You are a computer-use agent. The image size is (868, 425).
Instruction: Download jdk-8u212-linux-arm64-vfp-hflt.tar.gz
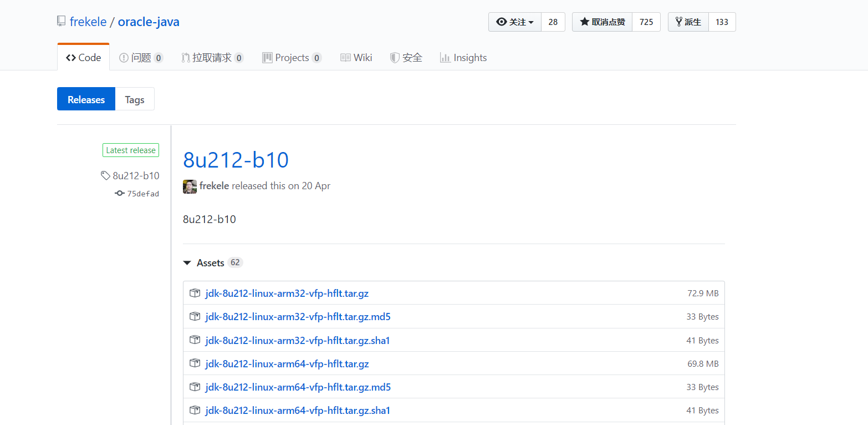pos(287,363)
